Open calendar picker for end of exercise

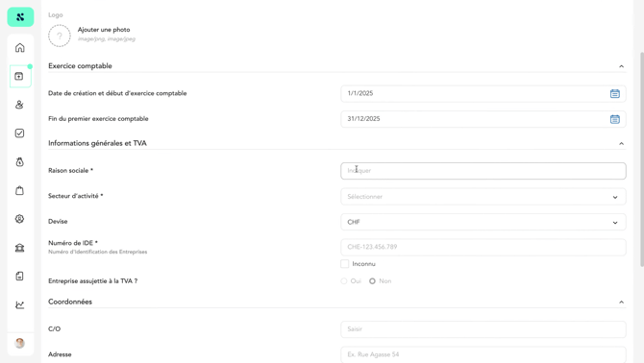click(x=614, y=119)
